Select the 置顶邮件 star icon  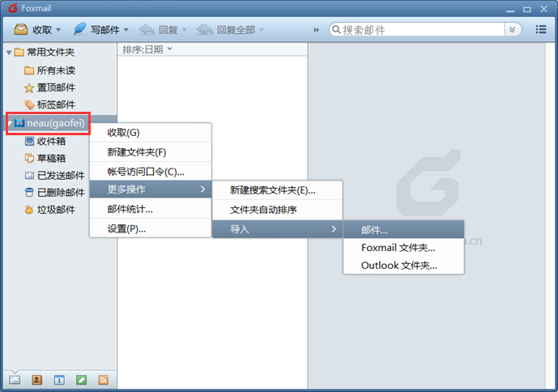[x=29, y=87]
